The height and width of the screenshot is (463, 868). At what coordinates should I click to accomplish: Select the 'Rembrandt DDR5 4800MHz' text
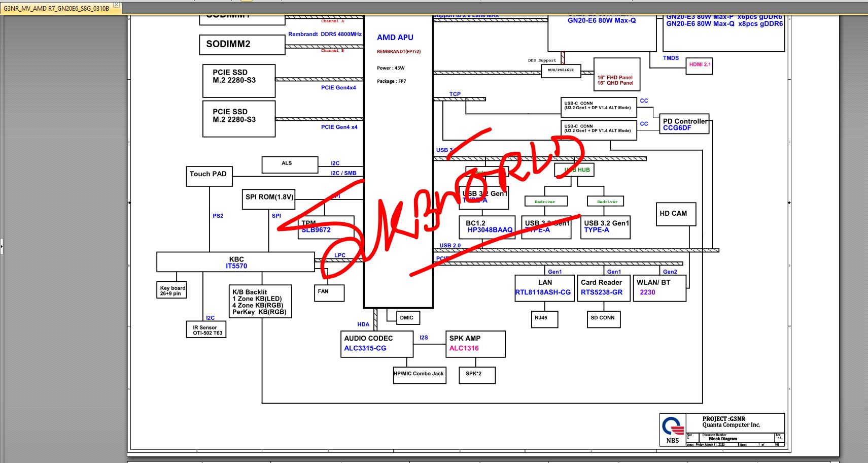coord(325,35)
